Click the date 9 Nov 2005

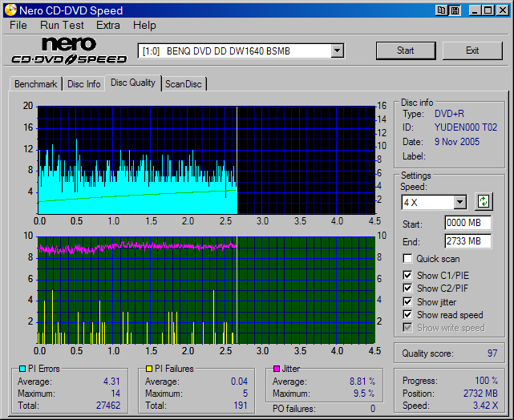[457, 142]
